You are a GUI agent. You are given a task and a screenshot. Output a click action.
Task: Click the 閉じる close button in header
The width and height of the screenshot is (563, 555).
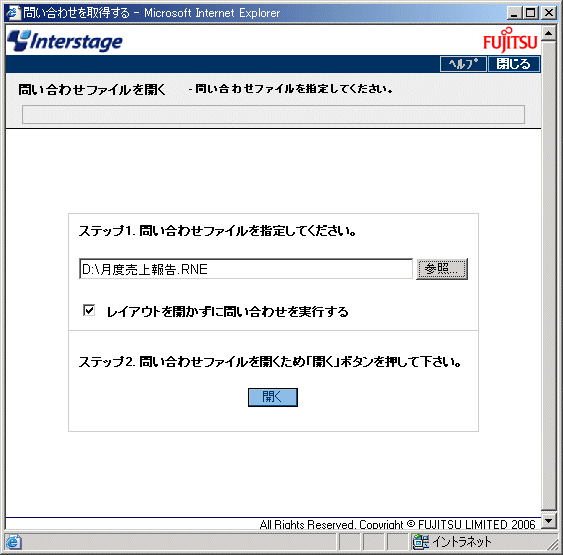514,64
